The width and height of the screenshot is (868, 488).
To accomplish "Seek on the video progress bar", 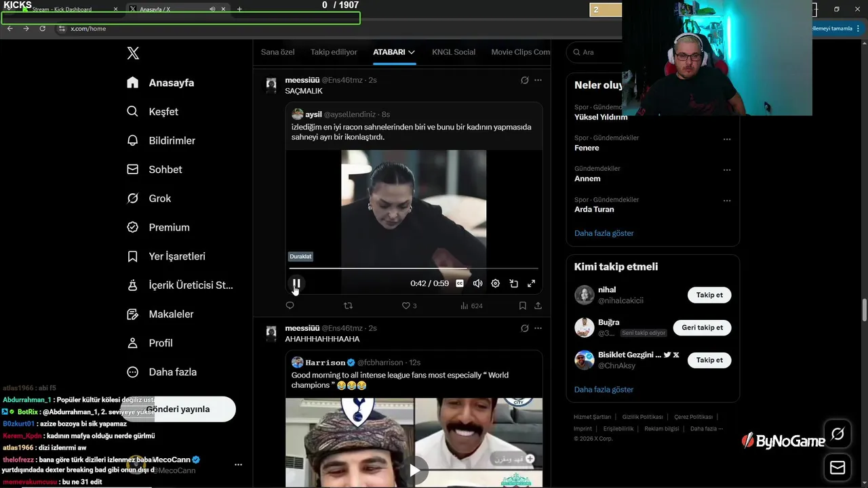I will tap(414, 268).
